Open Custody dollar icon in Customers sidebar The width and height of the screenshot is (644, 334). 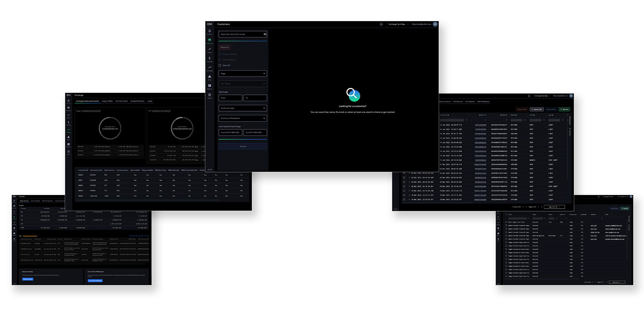click(x=210, y=59)
